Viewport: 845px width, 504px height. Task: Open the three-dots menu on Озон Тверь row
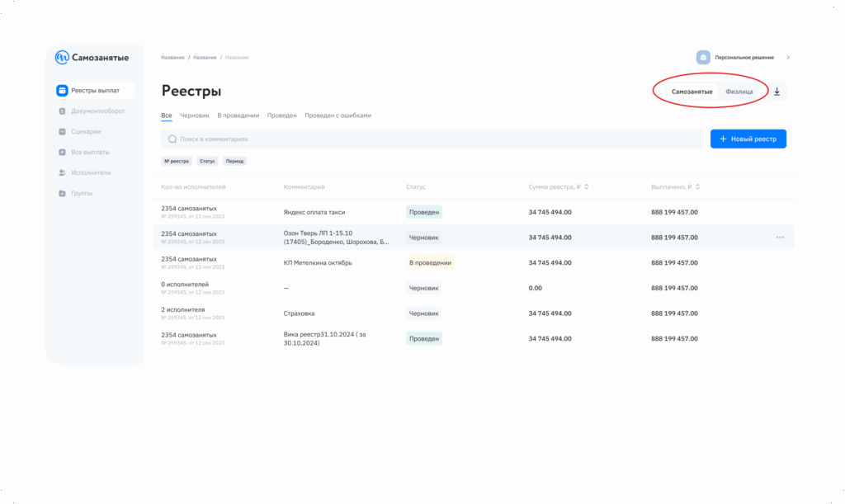click(x=780, y=238)
